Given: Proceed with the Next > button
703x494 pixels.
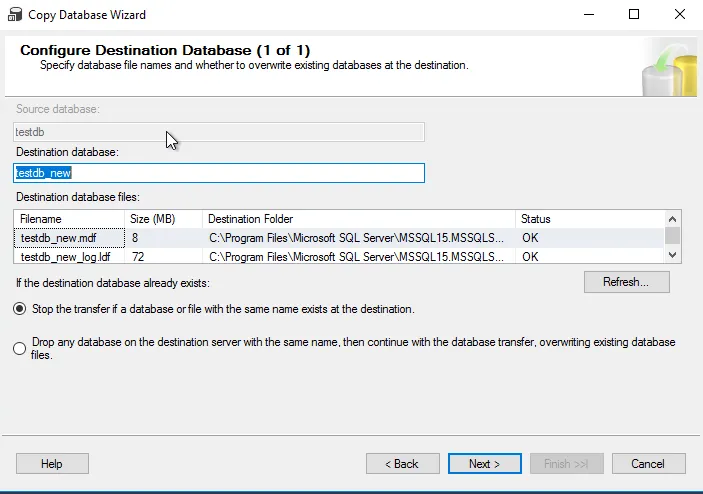Looking at the screenshot, I should click(485, 464).
